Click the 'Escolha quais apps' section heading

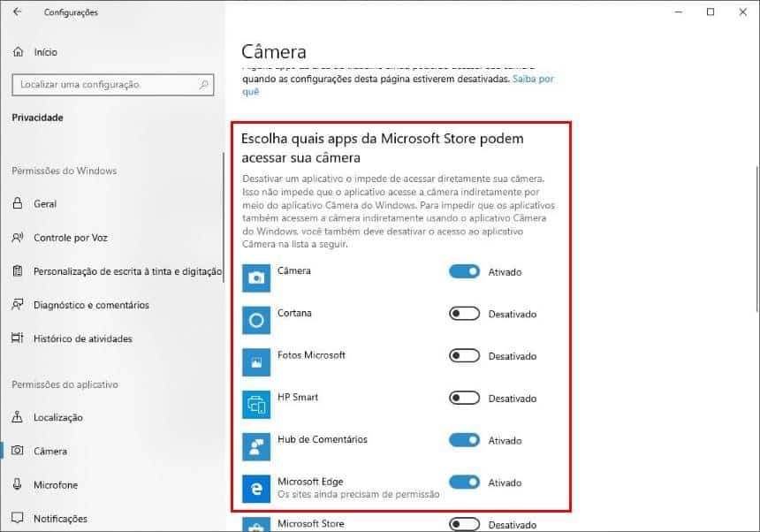pos(383,148)
